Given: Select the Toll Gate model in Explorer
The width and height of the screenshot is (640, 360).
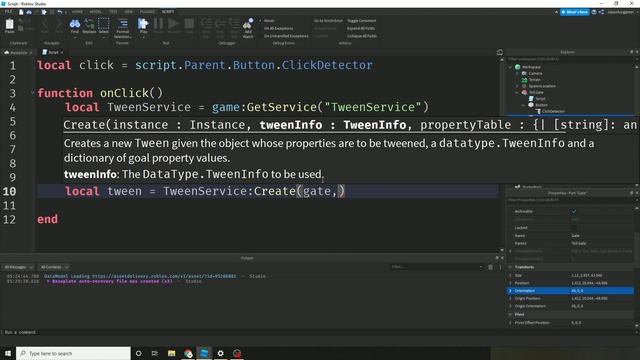Looking at the screenshot, I should 536,92.
